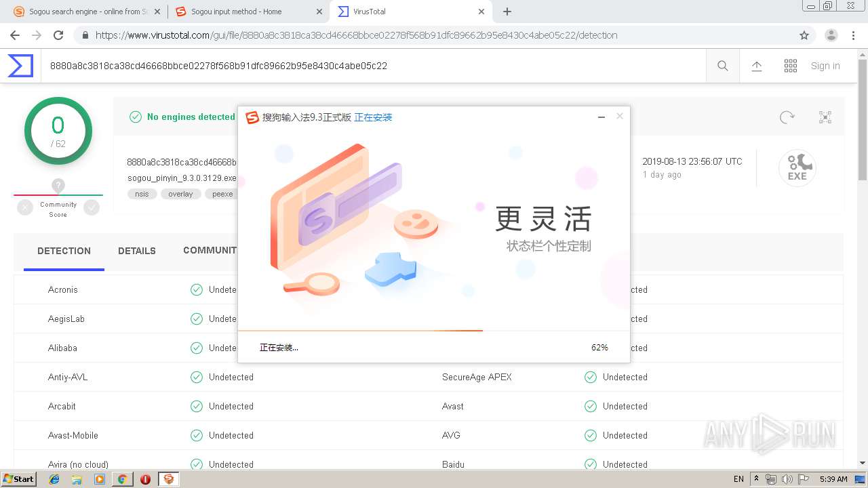868x488 pixels.
Task: Click the Avast-Mobile engine name
Action: [x=73, y=435]
